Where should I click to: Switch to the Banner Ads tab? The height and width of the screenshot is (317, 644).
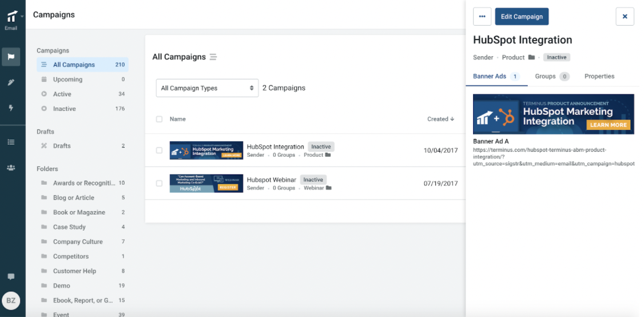click(x=496, y=77)
